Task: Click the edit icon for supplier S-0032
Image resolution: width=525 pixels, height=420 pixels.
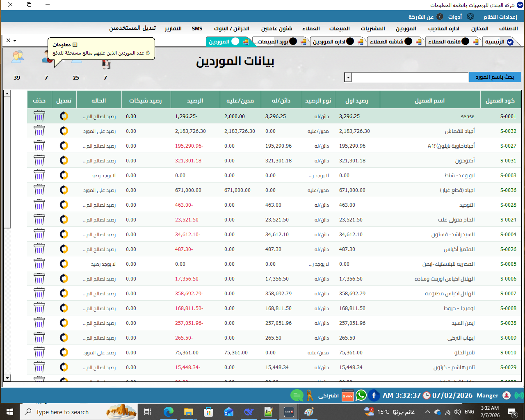Action: (x=64, y=131)
